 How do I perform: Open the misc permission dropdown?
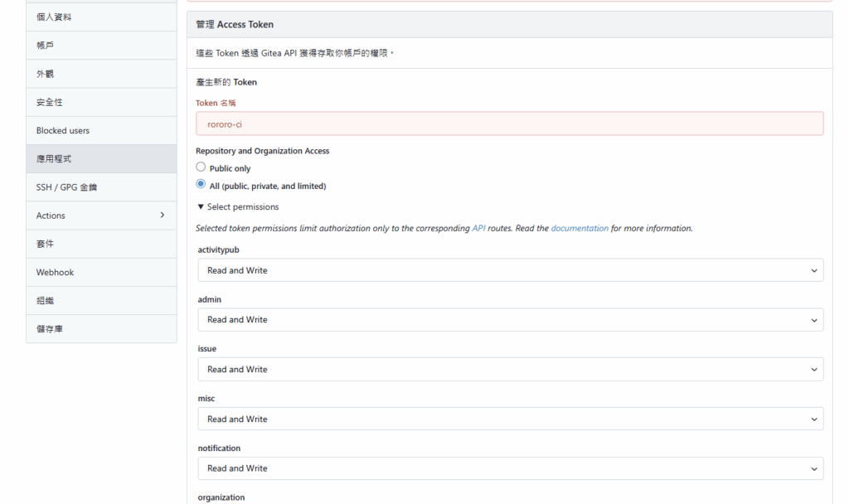point(509,419)
